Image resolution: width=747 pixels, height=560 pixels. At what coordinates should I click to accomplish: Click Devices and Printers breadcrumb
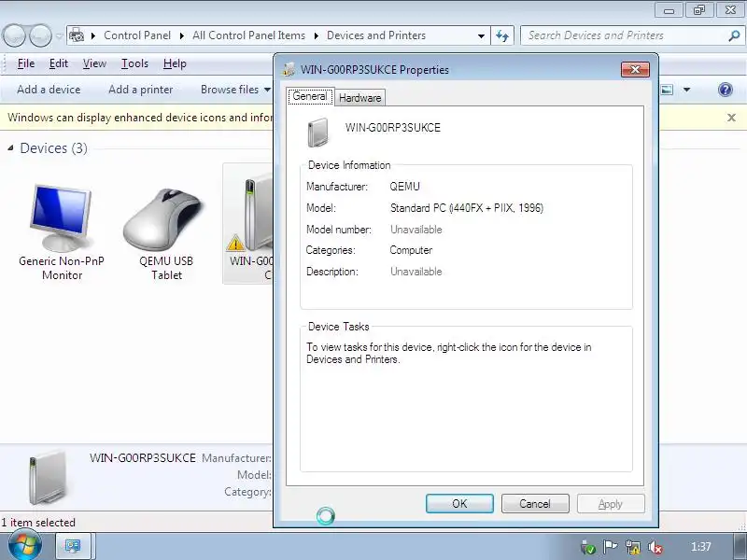point(376,35)
